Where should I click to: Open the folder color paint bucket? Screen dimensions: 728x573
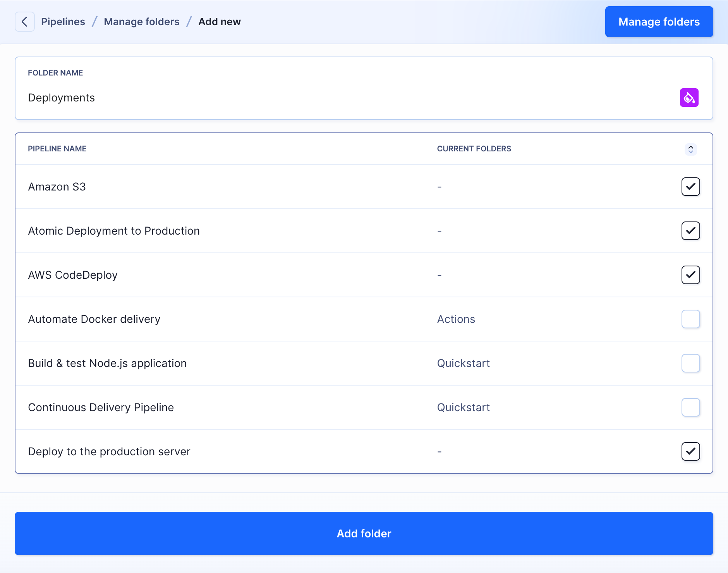(x=689, y=98)
